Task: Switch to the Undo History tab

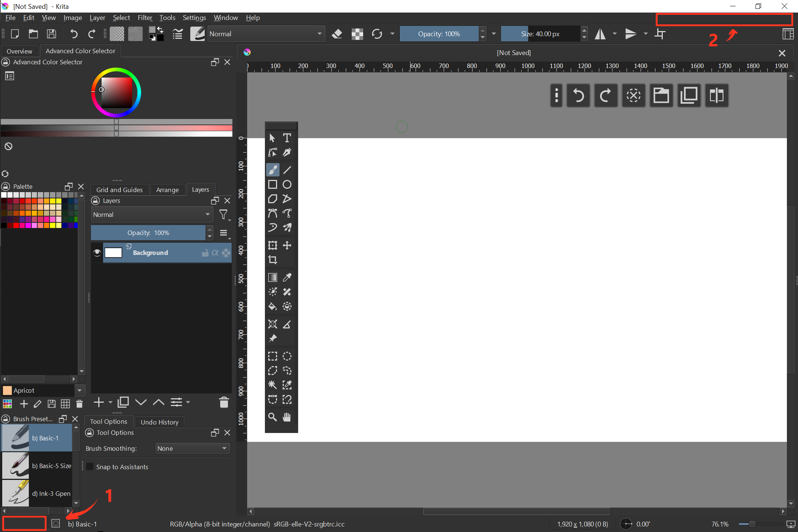Action: (x=159, y=422)
